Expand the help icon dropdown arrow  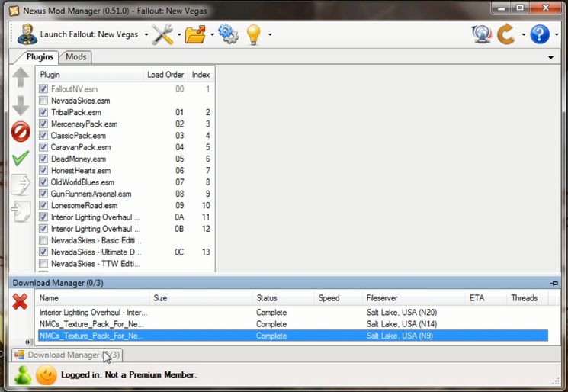(557, 35)
